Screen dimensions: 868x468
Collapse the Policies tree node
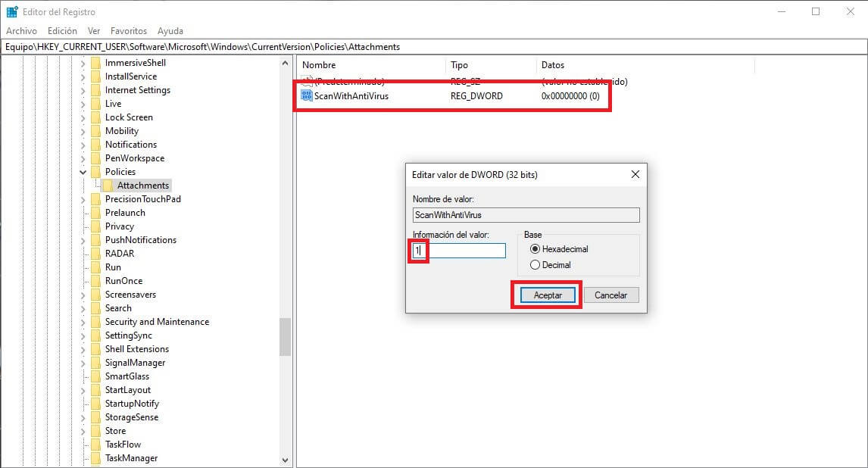(83, 172)
